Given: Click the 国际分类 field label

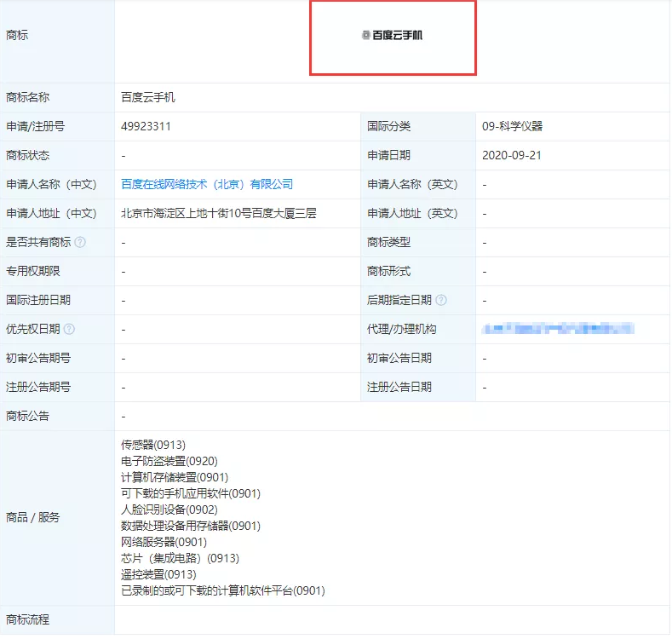Looking at the screenshot, I should coord(388,126).
